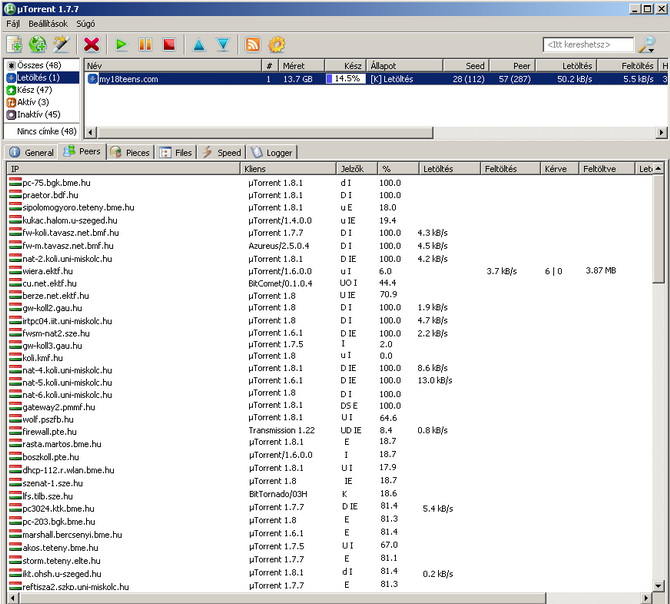The image size is (670, 604).
Task: Click the search magnifier icon
Action: click(x=647, y=44)
